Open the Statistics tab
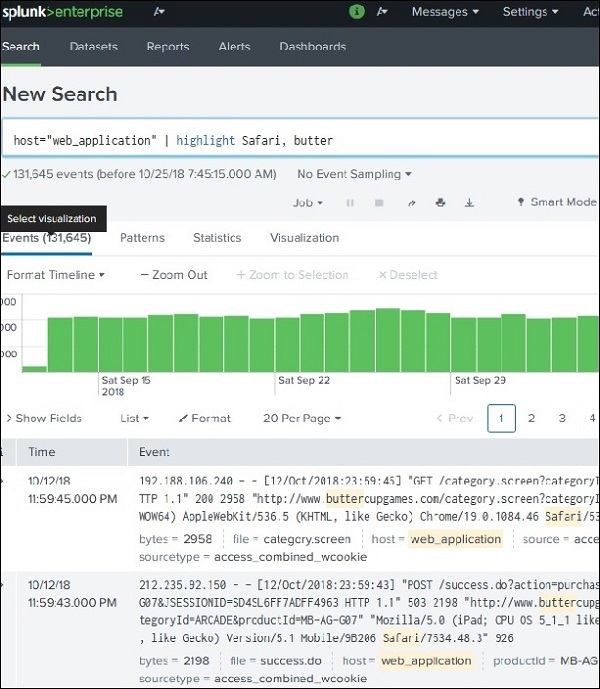 217,238
